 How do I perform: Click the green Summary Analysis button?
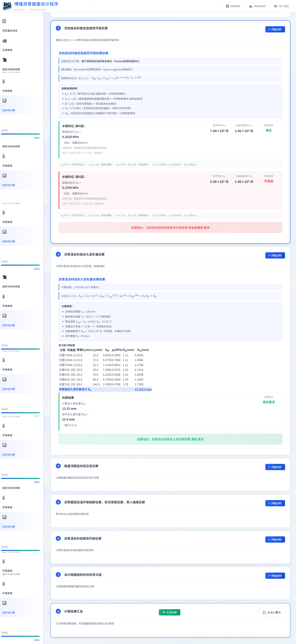pos(169,612)
